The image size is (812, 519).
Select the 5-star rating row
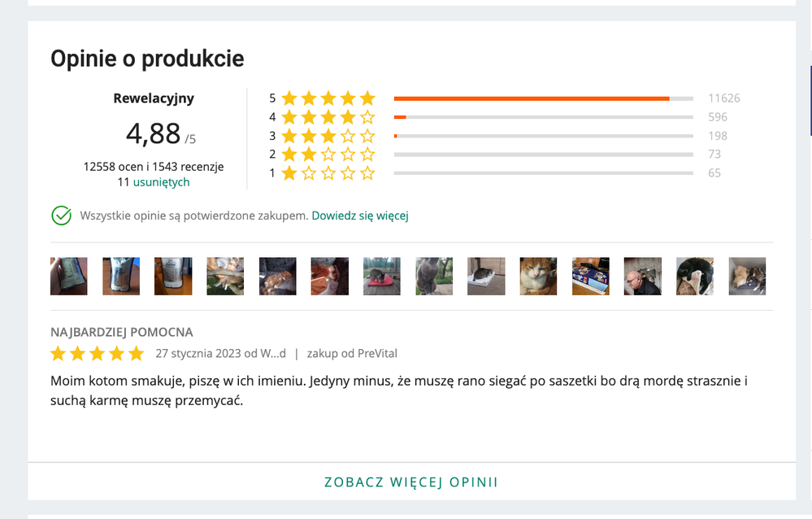coord(505,98)
